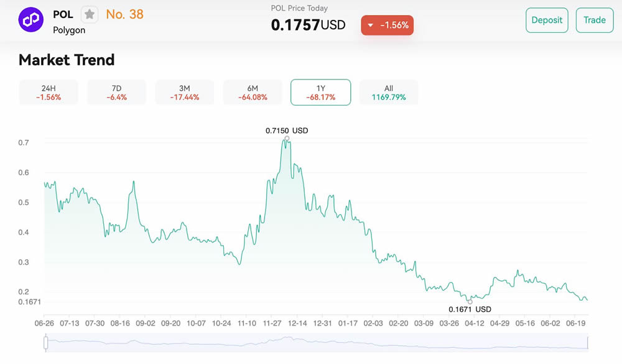Click the chart line near 08-16 spike
This screenshot has width=622, height=364.
pyautogui.click(x=133, y=182)
